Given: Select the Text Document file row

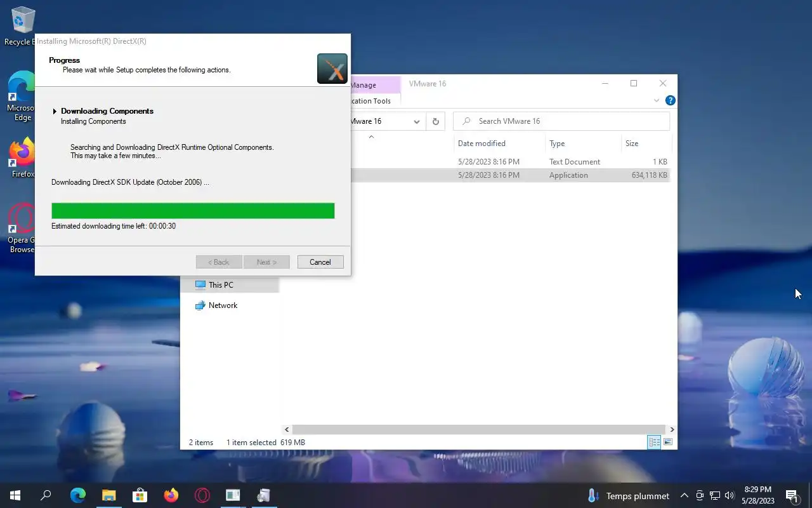Looking at the screenshot, I should (x=511, y=162).
